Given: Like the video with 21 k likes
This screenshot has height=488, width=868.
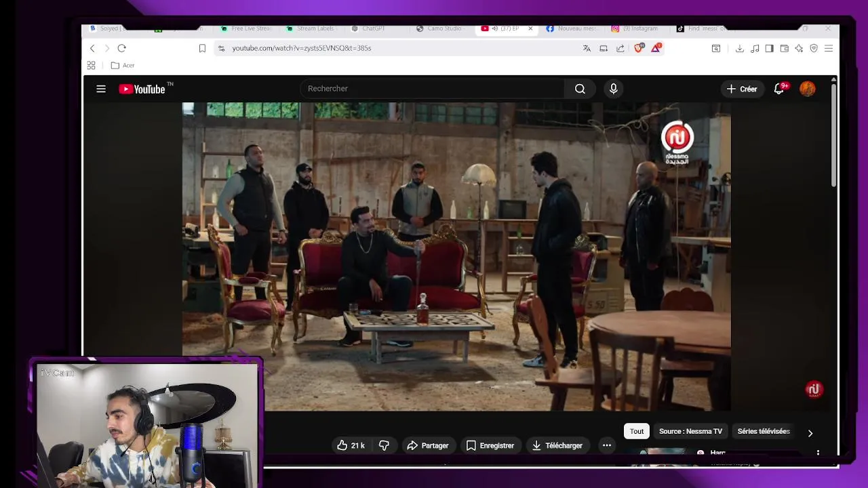Looking at the screenshot, I should (351, 445).
